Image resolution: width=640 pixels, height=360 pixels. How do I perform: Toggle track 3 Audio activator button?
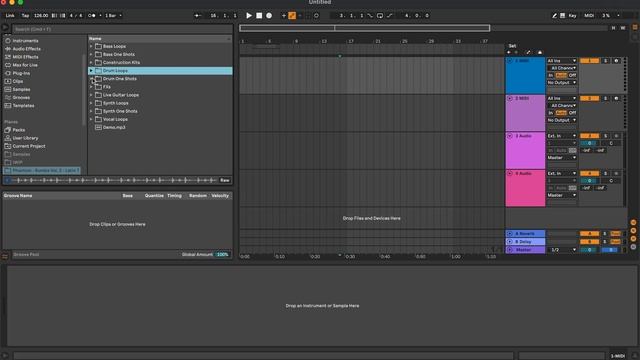click(589, 136)
